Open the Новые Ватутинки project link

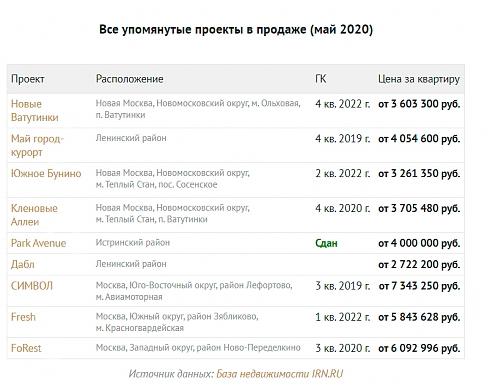tap(35, 111)
